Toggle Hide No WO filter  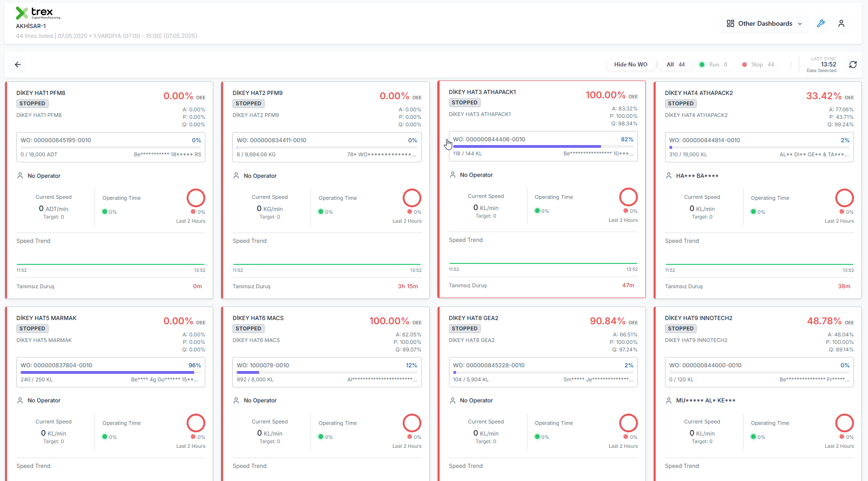pyautogui.click(x=631, y=65)
